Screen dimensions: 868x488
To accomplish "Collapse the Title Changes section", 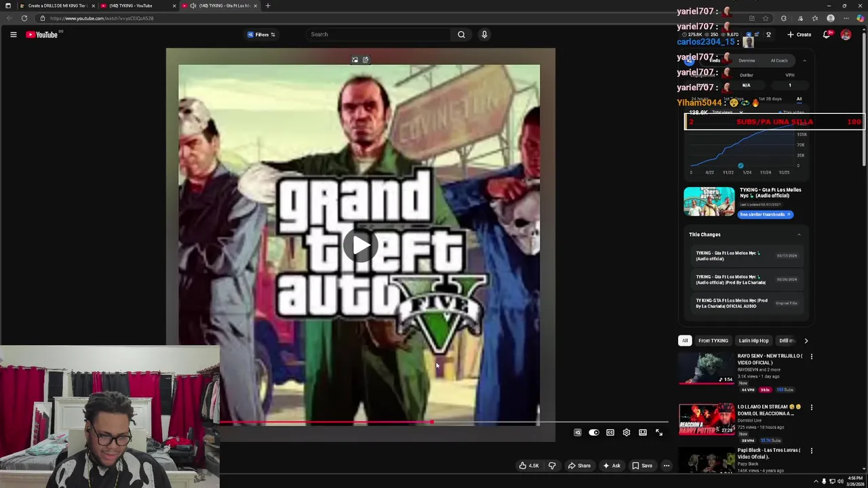I will pyautogui.click(x=799, y=235).
